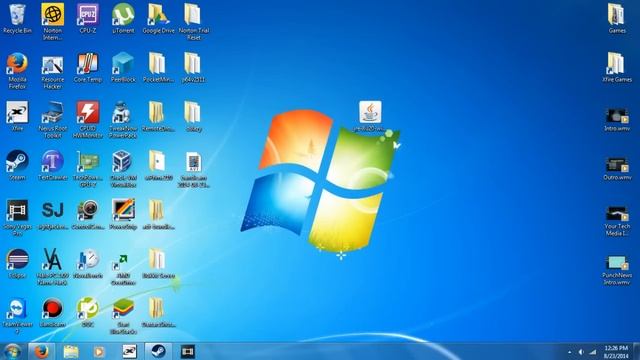The width and height of the screenshot is (640, 360).
Task: Select the PeerBlock blue cube shortcut
Action: (x=123, y=67)
